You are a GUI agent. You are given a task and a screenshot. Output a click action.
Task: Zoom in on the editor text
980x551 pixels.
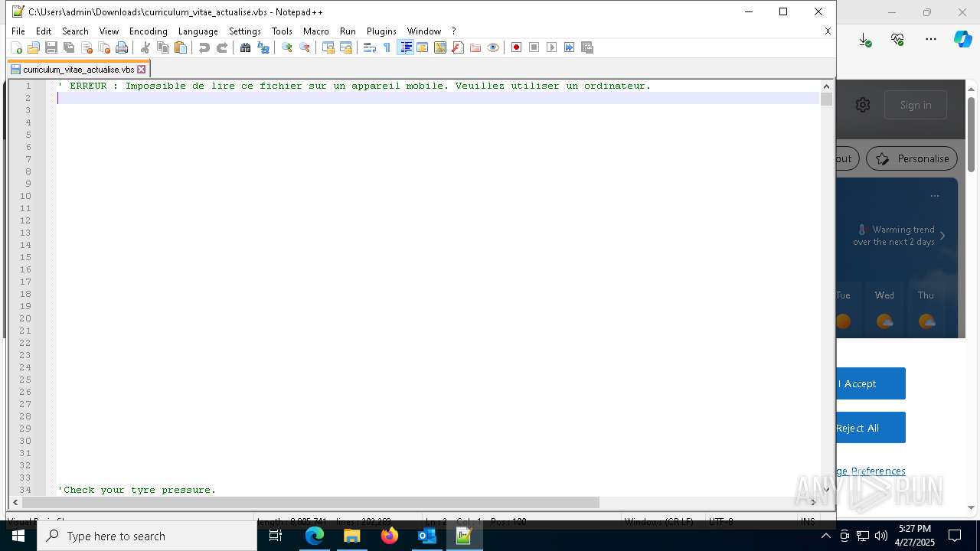pos(287,47)
